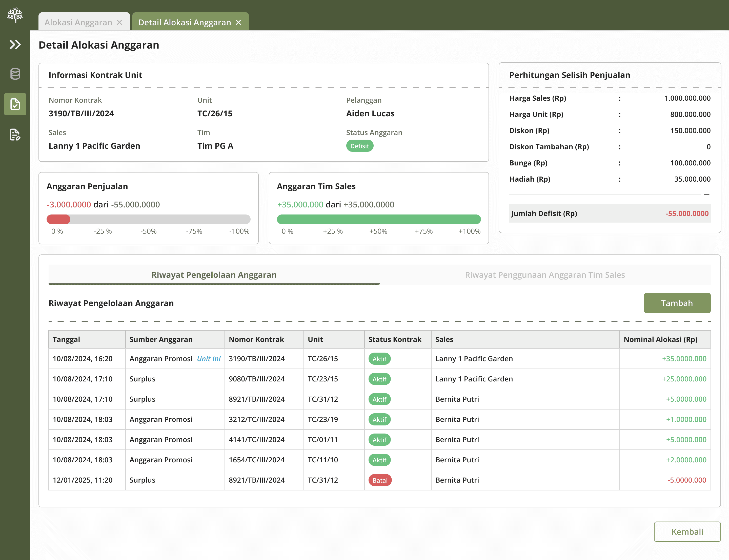Click the red Batal status badge
729x560 pixels.
click(380, 480)
